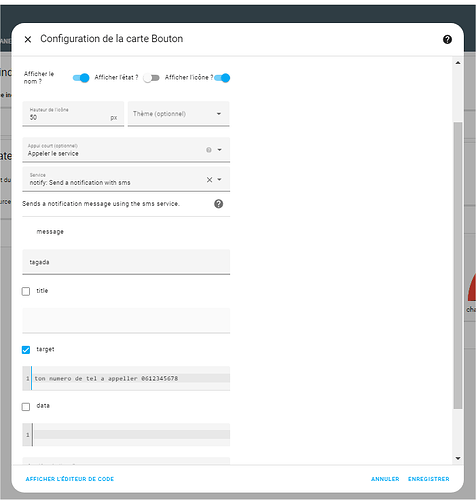Image resolution: width=476 pixels, height=500 pixels.
Task: Toggle Afficher l'icône switch
Action: pos(222,78)
